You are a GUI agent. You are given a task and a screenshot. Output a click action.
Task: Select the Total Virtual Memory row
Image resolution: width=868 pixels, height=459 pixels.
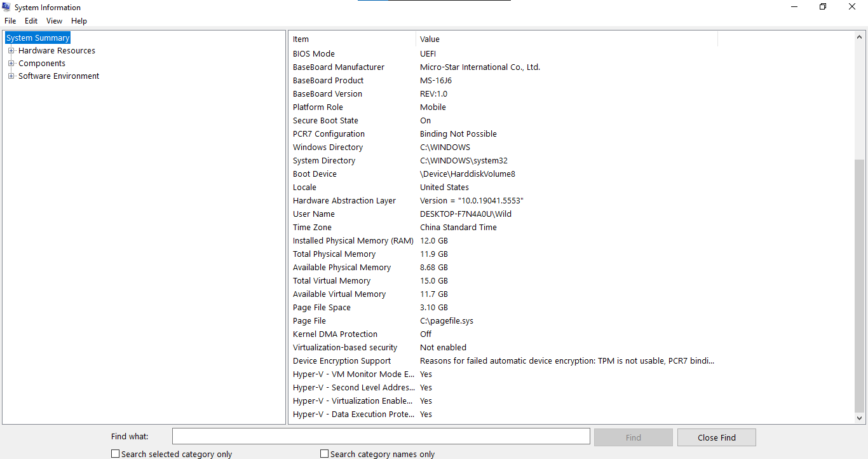(x=503, y=281)
